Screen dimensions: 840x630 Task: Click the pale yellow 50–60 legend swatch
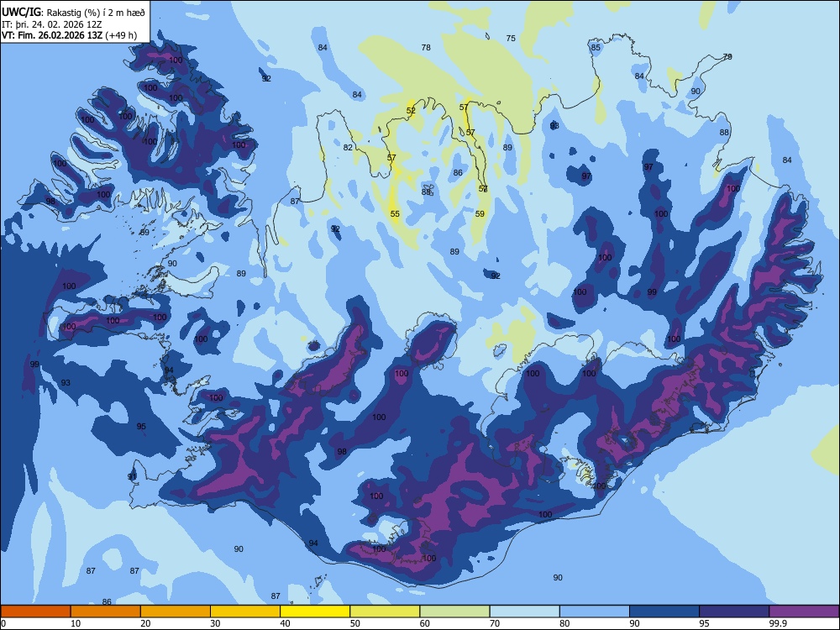(386, 612)
